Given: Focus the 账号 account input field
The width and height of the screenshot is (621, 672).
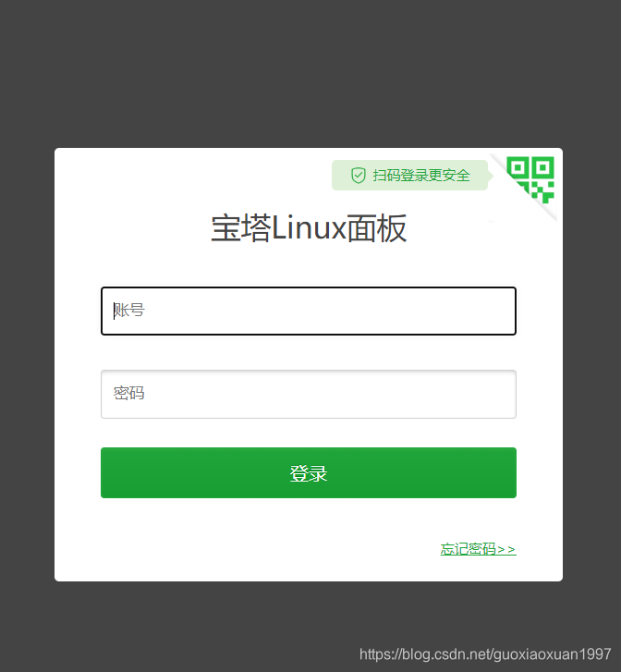Looking at the screenshot, I should pyautogui.click(x=309, y=311).
